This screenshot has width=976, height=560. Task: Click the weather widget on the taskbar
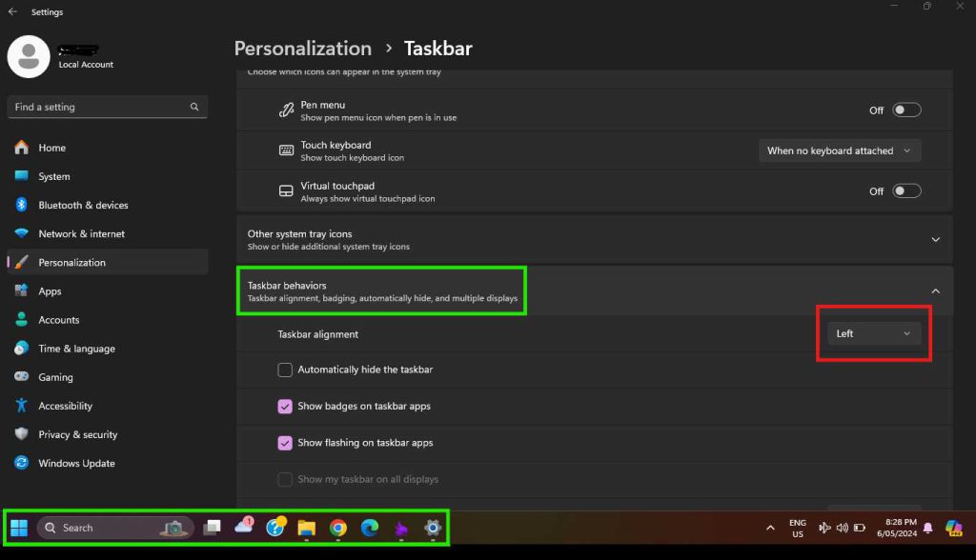coord(244,527)
